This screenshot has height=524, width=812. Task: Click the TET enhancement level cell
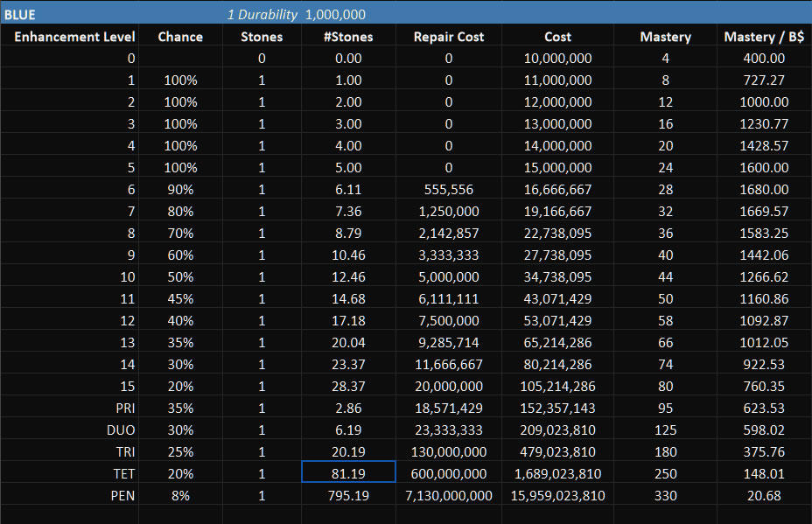pos(124,473)
